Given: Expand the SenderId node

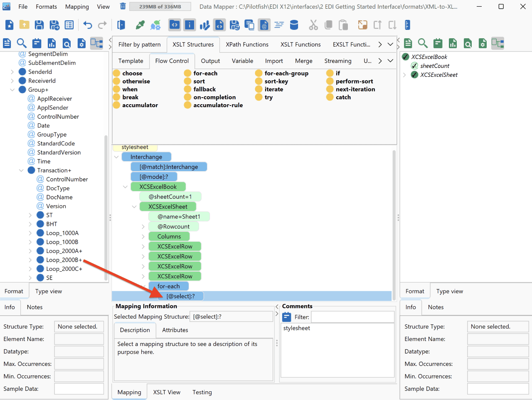Looking at the screenshot, I should 12,72.
